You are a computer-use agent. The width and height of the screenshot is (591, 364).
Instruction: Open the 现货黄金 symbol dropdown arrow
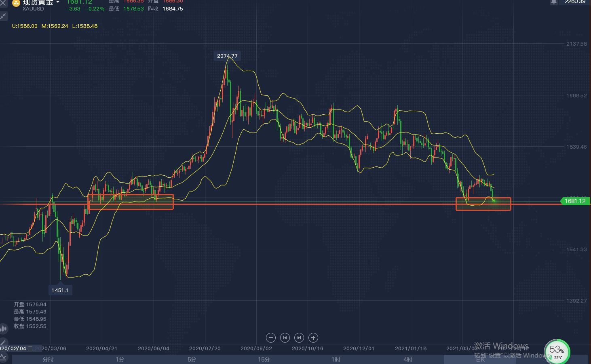coord(58,2)
